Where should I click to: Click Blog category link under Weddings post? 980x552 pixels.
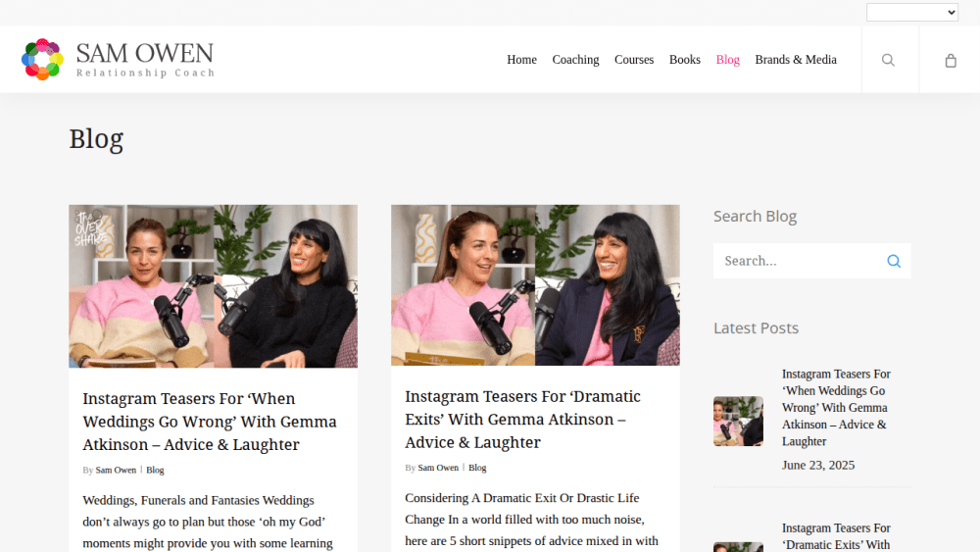pyautogui.click(x=155, y=470)
